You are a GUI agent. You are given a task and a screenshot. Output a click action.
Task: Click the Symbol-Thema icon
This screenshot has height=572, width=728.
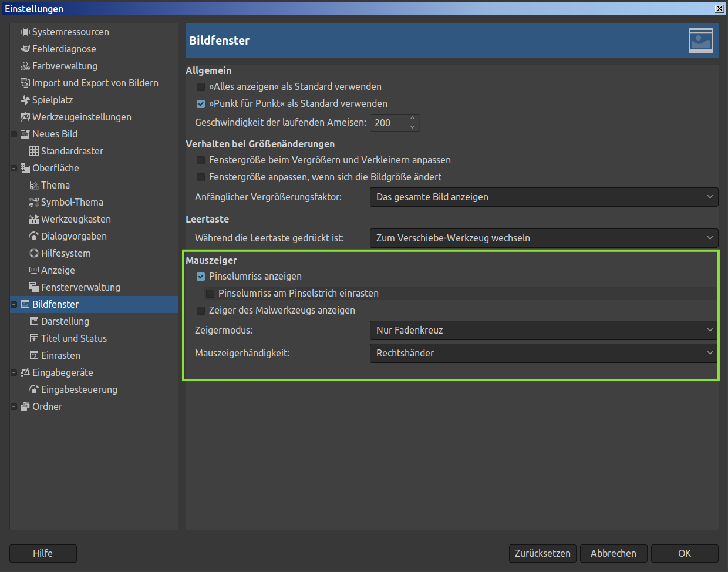pyautogui.click(x=34, y=202)
